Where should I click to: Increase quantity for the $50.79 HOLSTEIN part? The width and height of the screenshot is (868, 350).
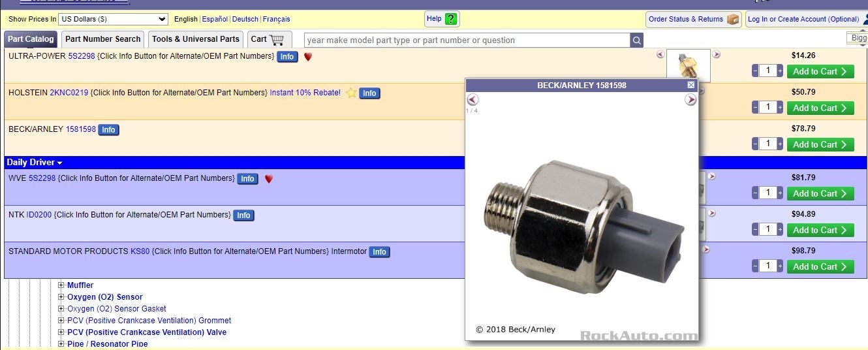pos(780,107)
